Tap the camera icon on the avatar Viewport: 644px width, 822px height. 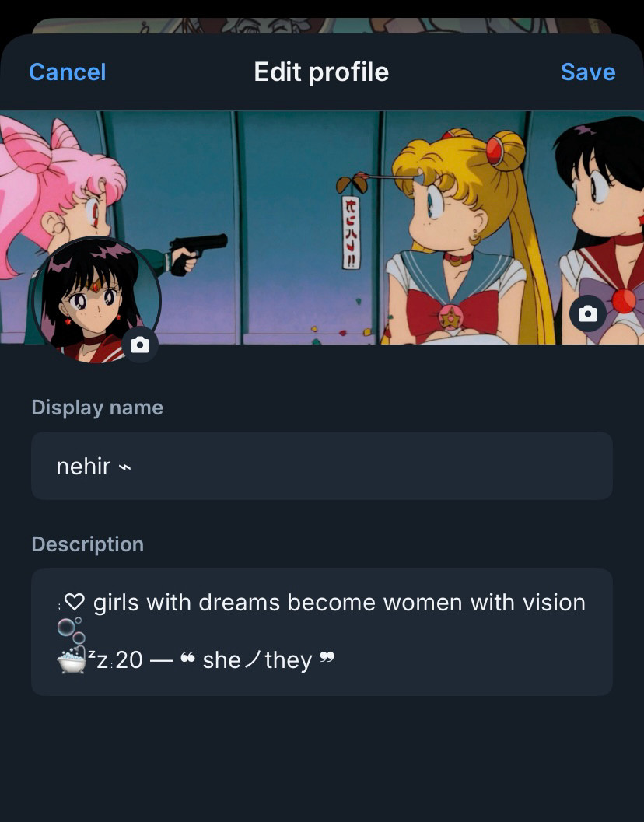140,345
